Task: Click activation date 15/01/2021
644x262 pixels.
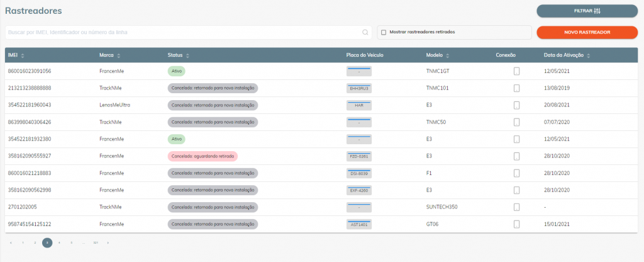Action: click(557, 225)
